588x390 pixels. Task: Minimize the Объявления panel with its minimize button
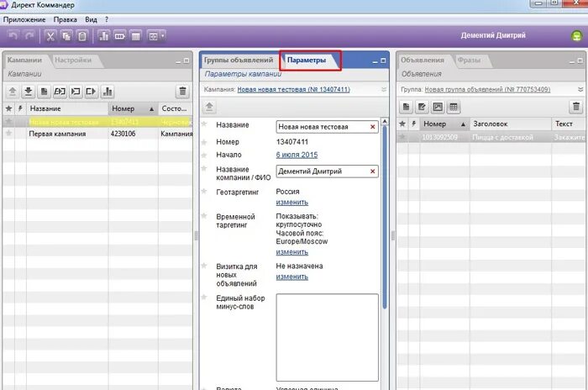tap(572, 61)
